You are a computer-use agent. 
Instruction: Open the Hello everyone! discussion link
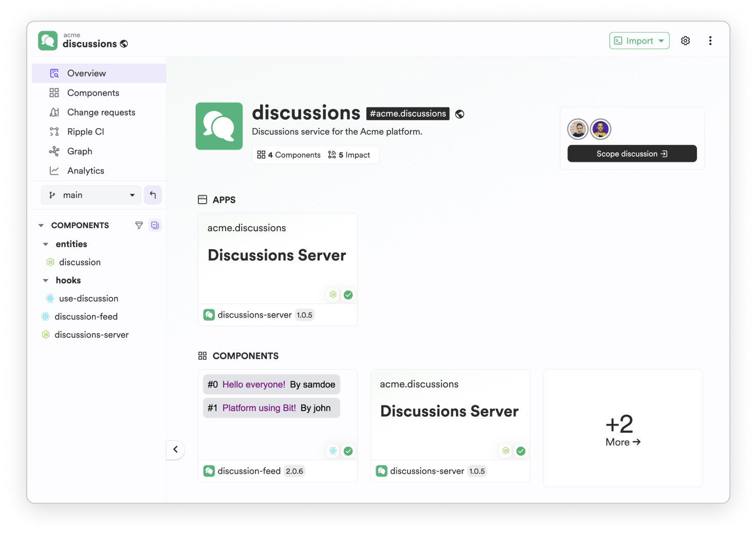tap(254, 384)
